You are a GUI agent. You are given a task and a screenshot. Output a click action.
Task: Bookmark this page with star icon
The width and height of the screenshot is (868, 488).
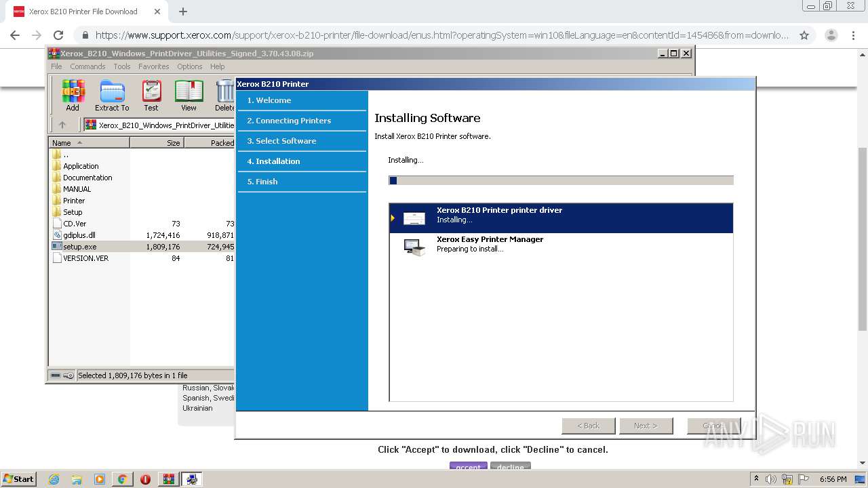(804, 35)
